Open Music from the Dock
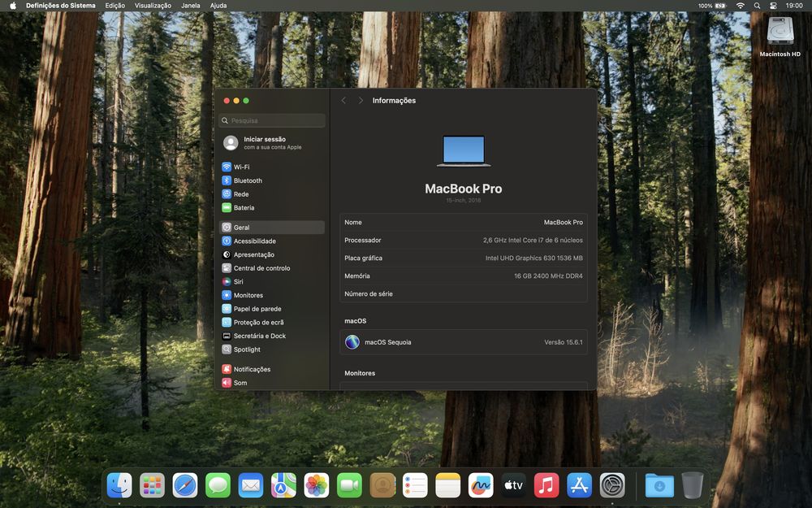Image resolution: width=812 pixels, height=508 pixels. click(x=546, y=486)
